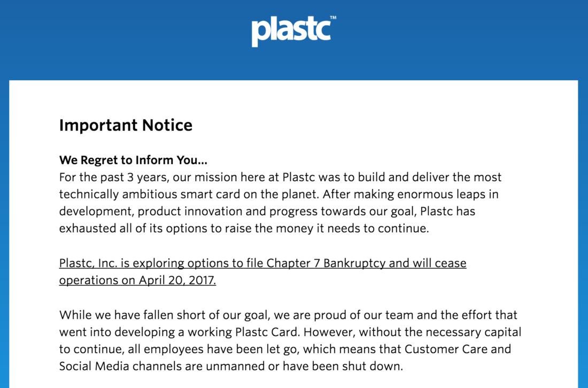Click the TM trademark symbol beside the logo
This screenshot has width=588, height=388.
[x=333, y=18]
